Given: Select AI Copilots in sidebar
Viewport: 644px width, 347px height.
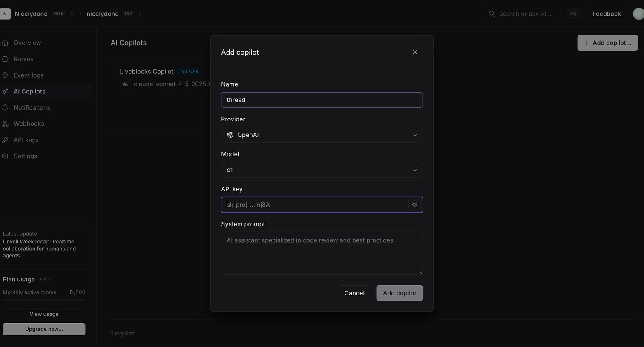Looking at the screenshot, I should (x=45, y=91).
